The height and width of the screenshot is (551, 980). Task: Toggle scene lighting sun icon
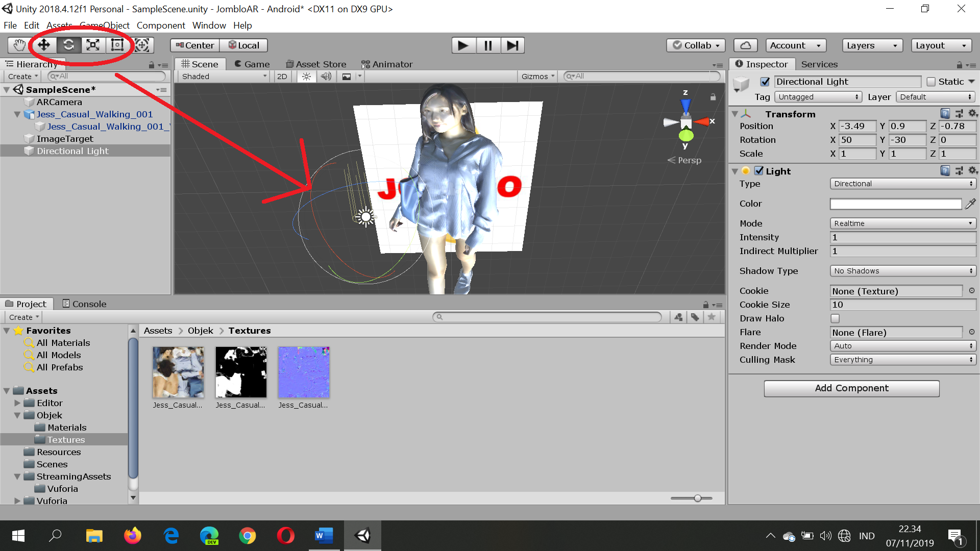[x=306, y=77]
